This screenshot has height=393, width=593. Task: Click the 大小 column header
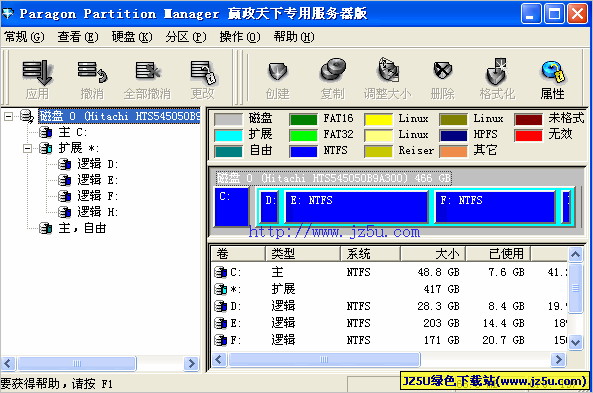433,253
